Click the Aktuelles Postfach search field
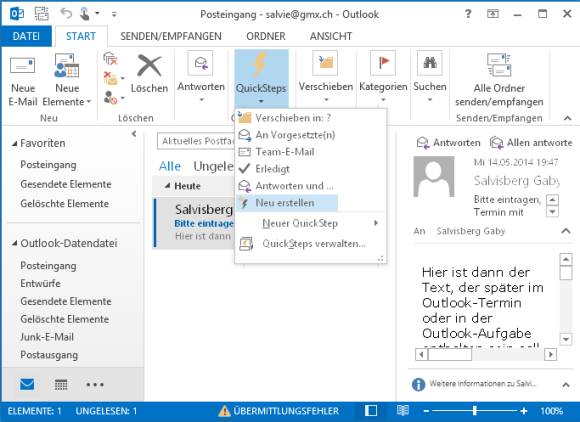580x422 pixels. click(x=196, y=141)
